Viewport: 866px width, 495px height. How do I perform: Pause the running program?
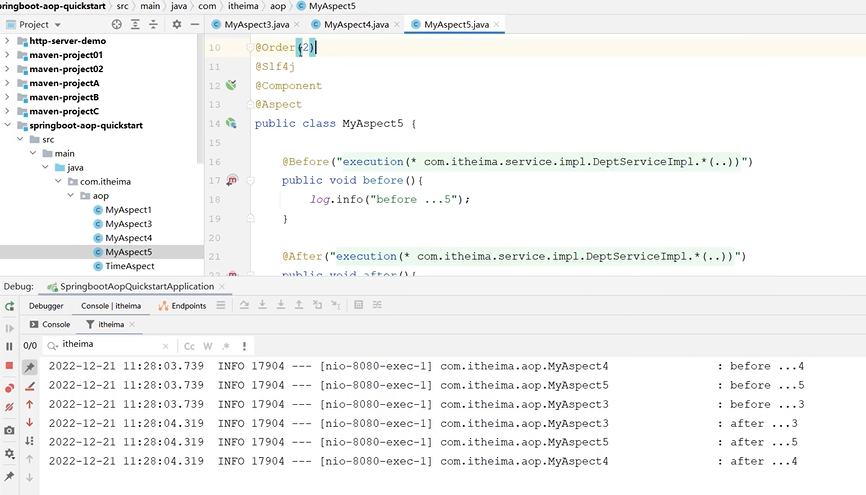[9, 346]
